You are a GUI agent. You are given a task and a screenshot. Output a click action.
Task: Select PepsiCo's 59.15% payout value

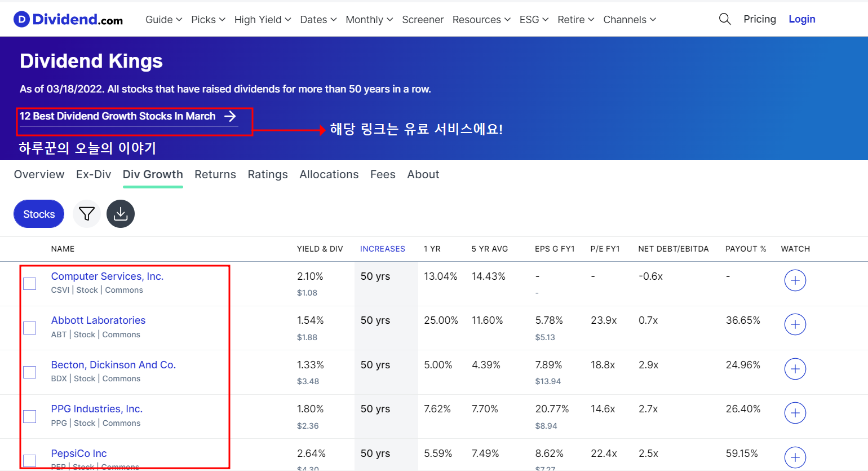tap(742, 454)
